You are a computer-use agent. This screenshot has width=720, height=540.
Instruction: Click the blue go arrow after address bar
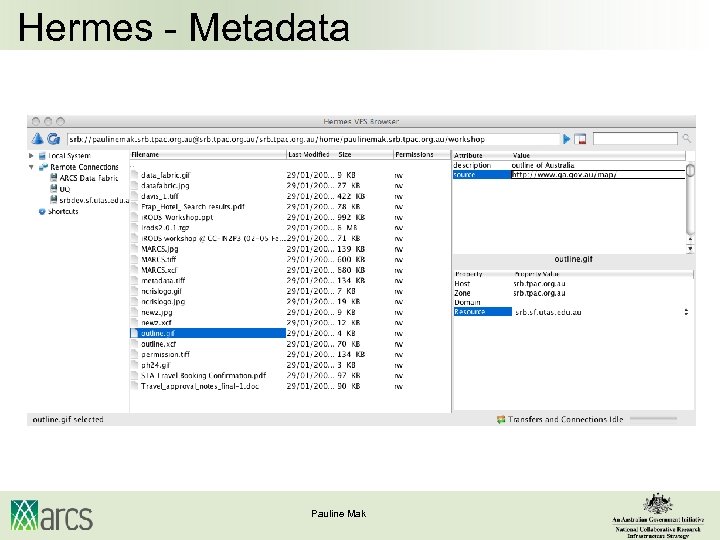pyautogui.click(x=567, y=139)
